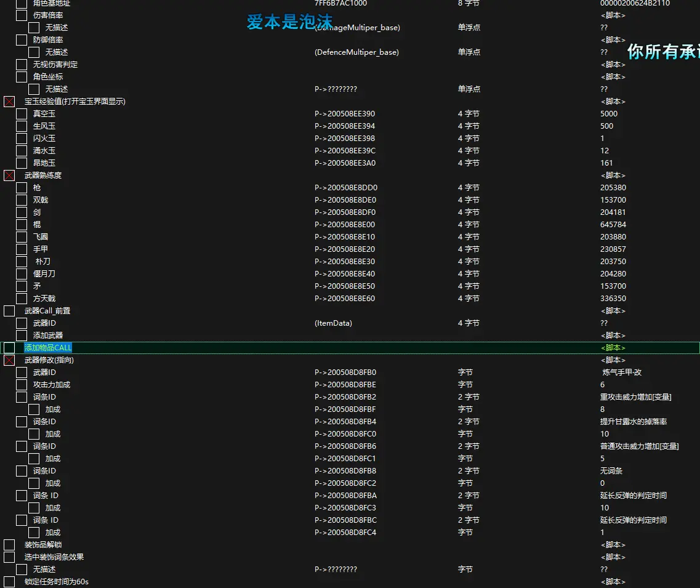Viewport: 700px width, 588px height.
Task: Click value 161 of 昂地玉
Action: tap(606, 163)
